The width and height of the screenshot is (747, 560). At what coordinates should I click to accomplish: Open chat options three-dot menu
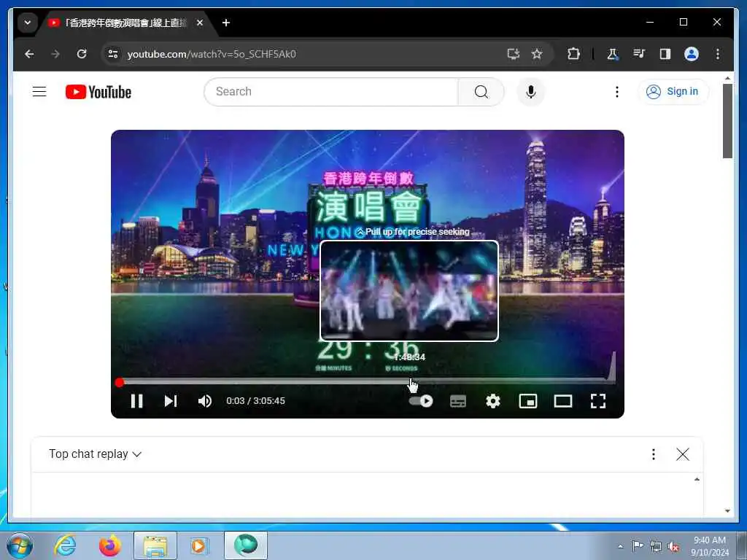[x=654, y=454]
